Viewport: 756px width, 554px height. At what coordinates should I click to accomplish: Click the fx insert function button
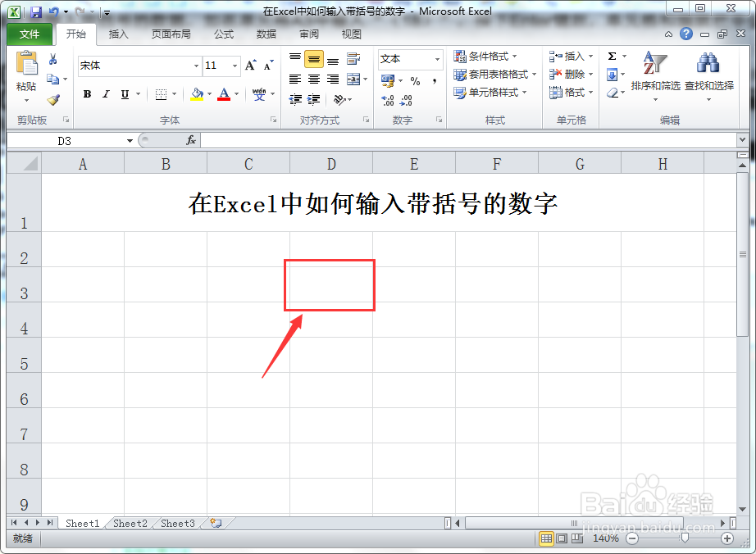point(191,140)
